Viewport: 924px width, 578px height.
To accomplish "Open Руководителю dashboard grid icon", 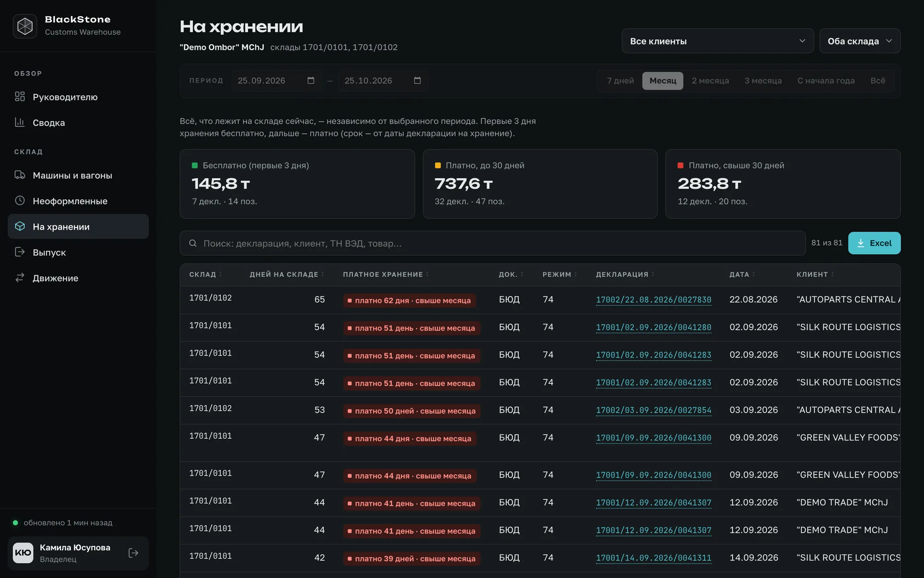I will [20, 97].
